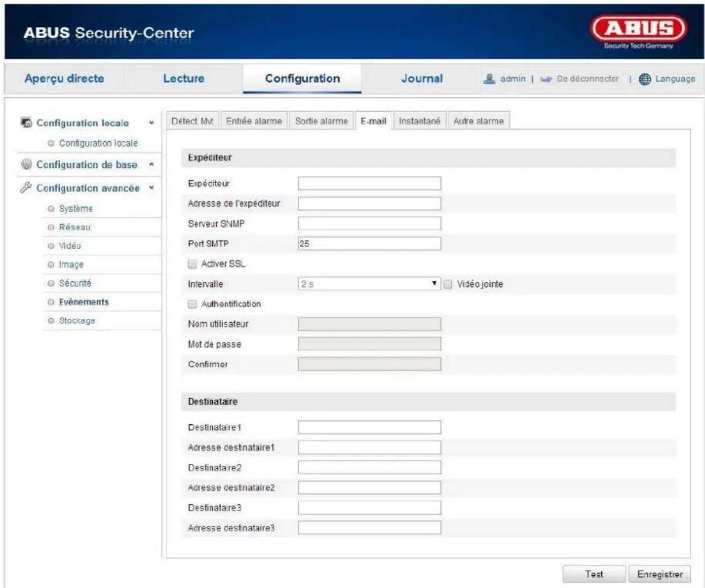Click the Destinataire2 input field

(x=370, y=468)
